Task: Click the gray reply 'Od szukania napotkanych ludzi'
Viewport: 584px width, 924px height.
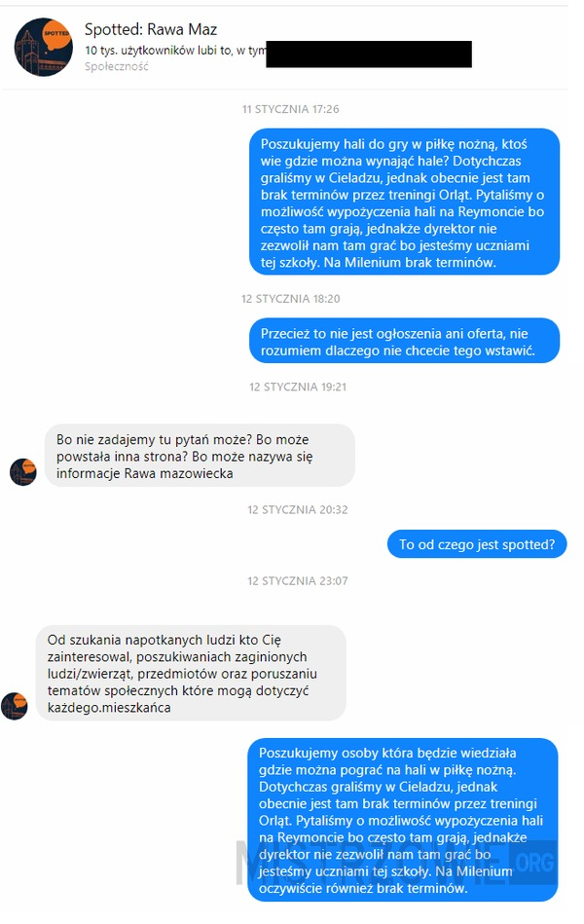Action: tap(191, 673)
